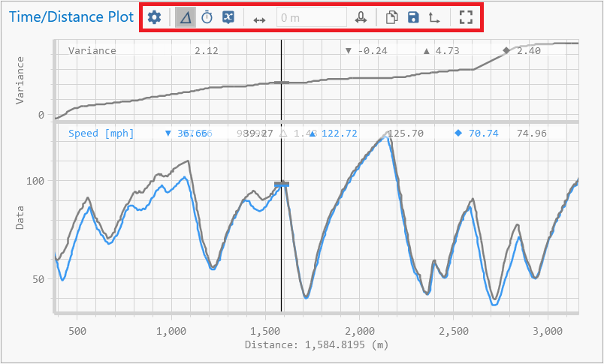Image resolution: width=604 pixels, height=364 pixels.
Task: Click the Speed minimum down-triangle marker
Action: click(168, 134)
